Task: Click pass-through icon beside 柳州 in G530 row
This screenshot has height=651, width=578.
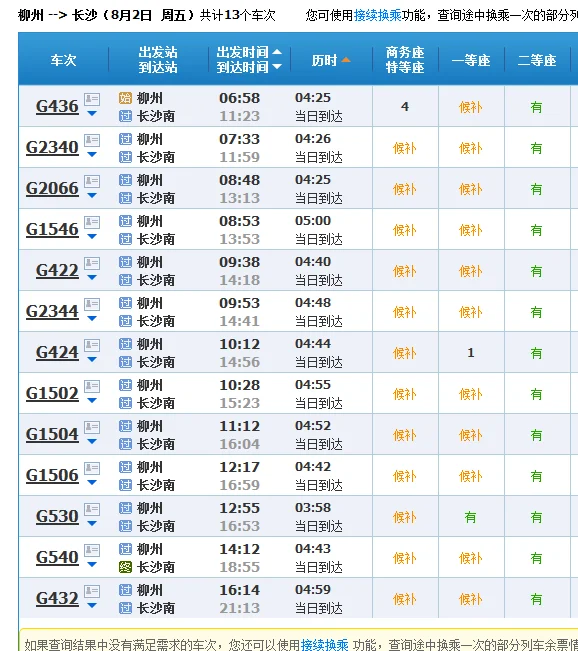Action: [125, 508]
